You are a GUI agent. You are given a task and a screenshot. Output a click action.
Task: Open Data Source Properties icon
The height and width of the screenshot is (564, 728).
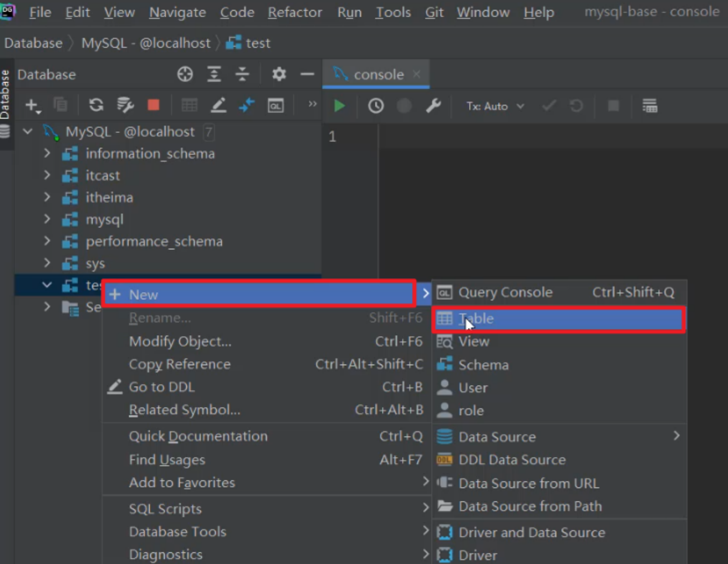point(125,105)
